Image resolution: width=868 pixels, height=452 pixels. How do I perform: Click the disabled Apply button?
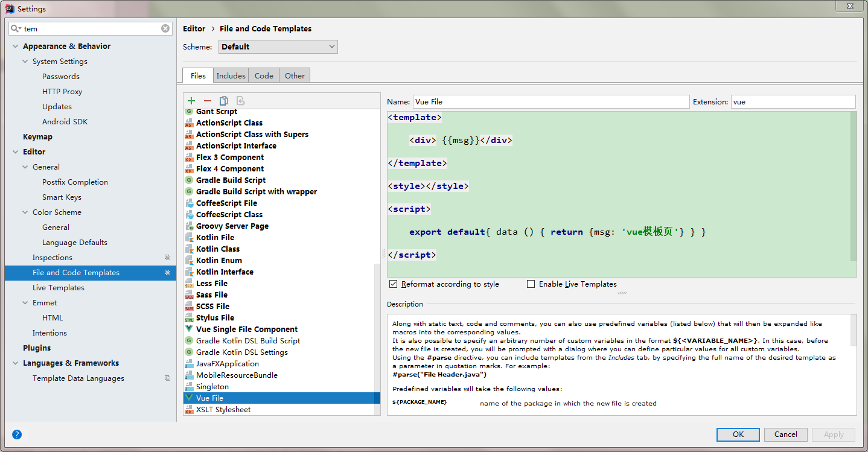point(834,434)
